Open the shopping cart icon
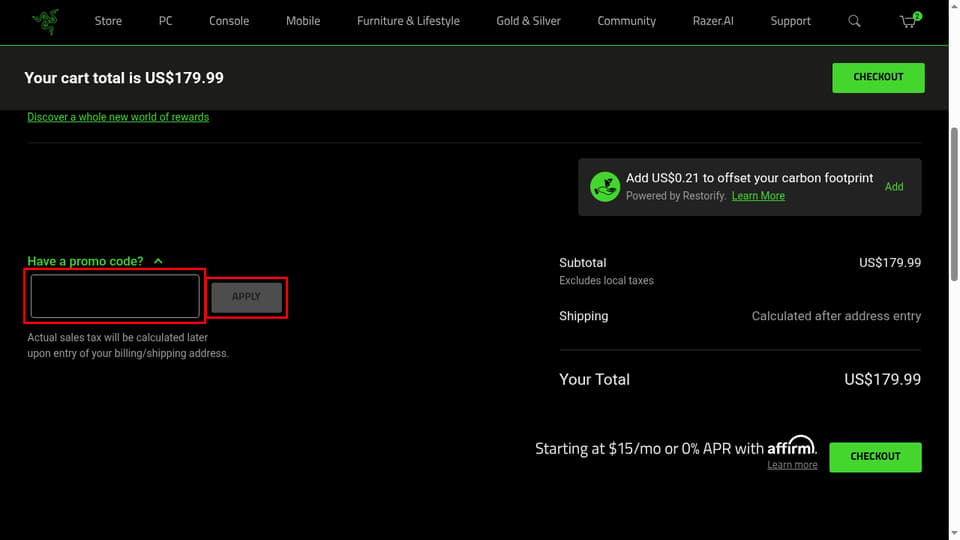 (x=910, y=21)
